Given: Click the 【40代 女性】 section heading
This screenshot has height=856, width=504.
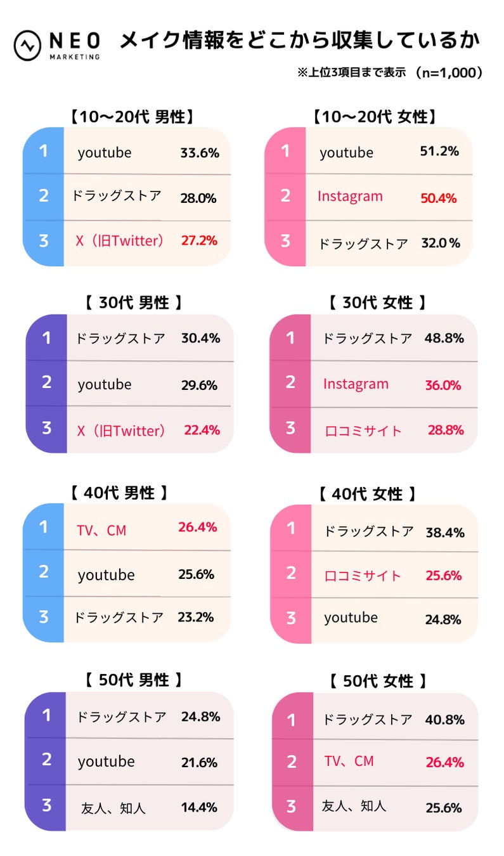Looking at the screenshot, I should 366,493.
